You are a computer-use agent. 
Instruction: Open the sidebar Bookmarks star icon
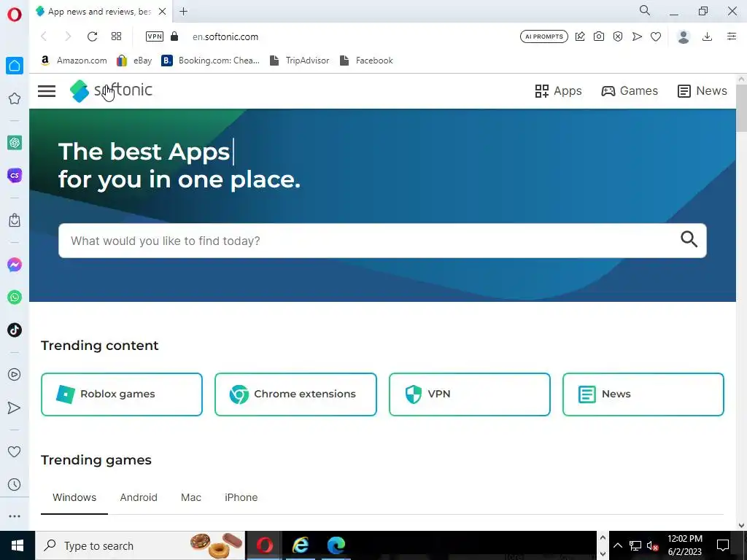15,98
